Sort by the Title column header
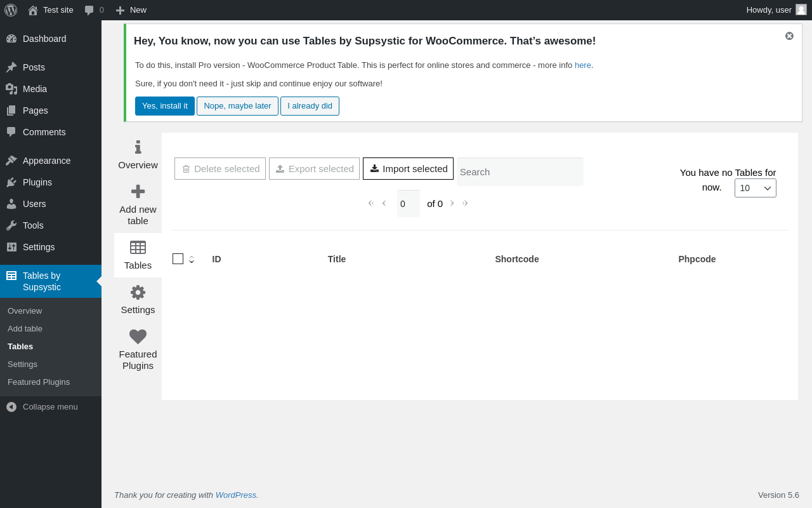The width and height of the screenshot is (812, 508). coord(337,259)
